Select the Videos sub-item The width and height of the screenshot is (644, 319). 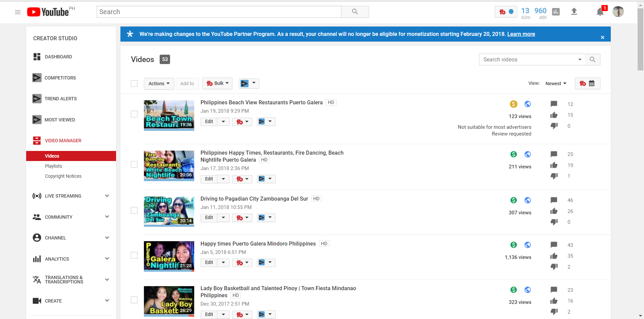pos(71,156)
